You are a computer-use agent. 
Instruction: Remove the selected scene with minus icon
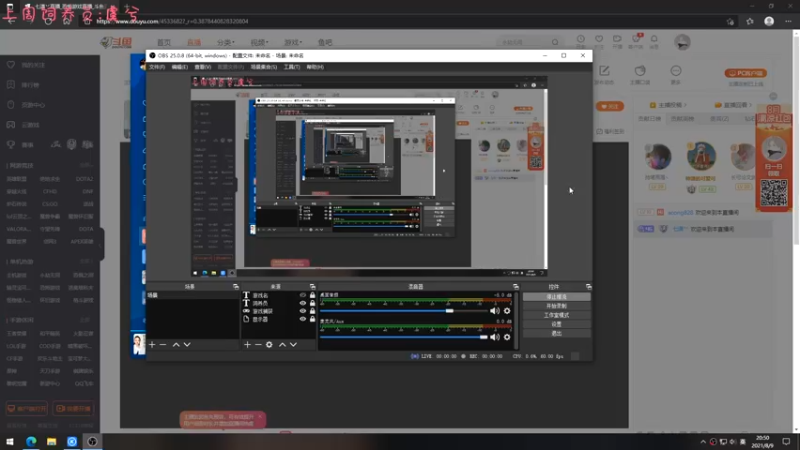[163, 345]
